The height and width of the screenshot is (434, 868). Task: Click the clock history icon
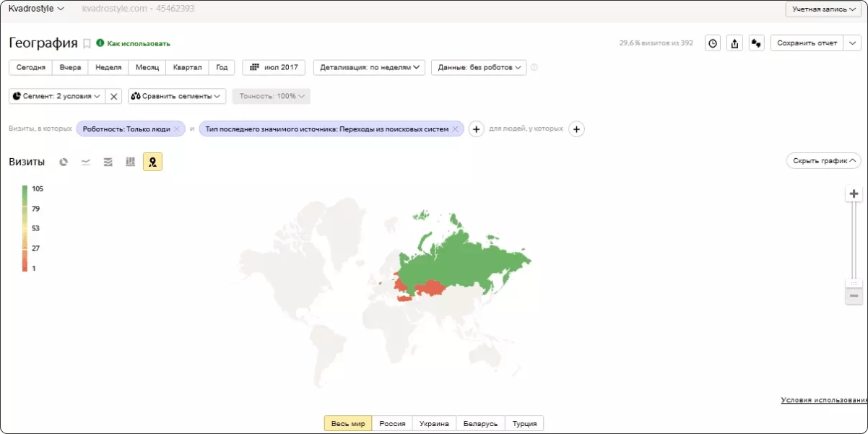[713, 43]
